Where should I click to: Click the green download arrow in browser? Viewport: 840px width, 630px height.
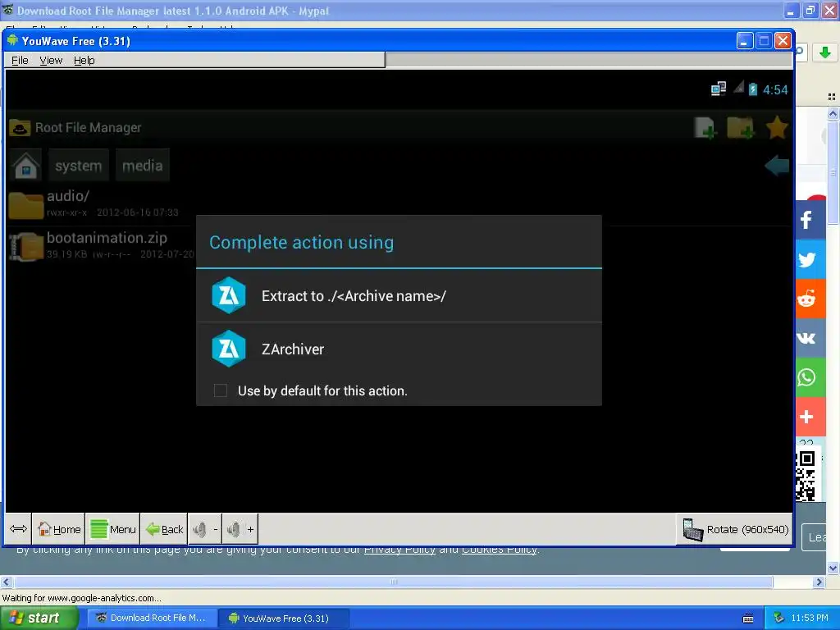point(825,52)
